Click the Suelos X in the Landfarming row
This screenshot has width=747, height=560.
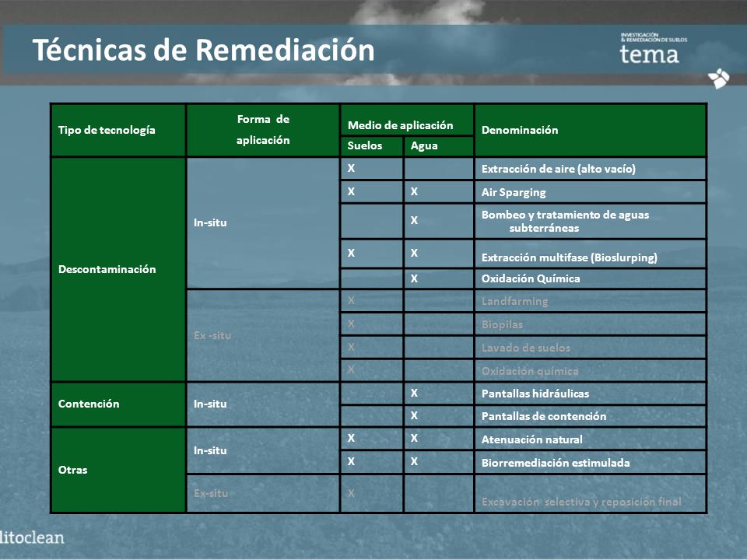351,300
